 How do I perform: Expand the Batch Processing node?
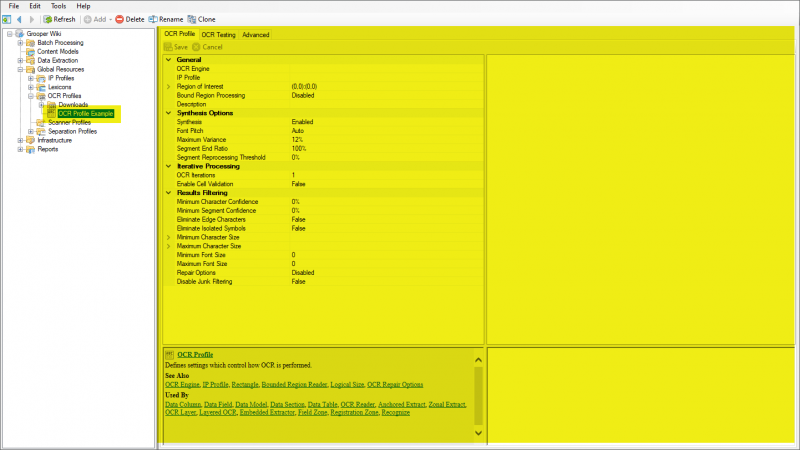(x=20, y=43)
